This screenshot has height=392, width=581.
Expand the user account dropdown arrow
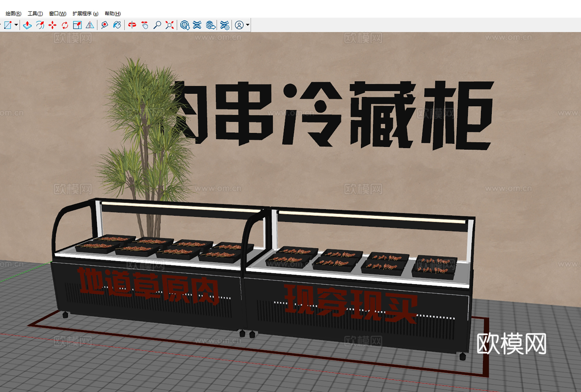pyautogui.click(x=248, y=25)
